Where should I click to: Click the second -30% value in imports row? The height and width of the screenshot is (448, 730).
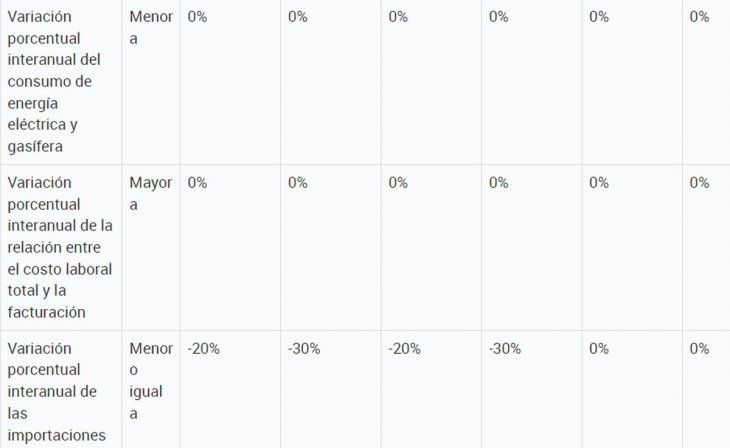(505, 348)
